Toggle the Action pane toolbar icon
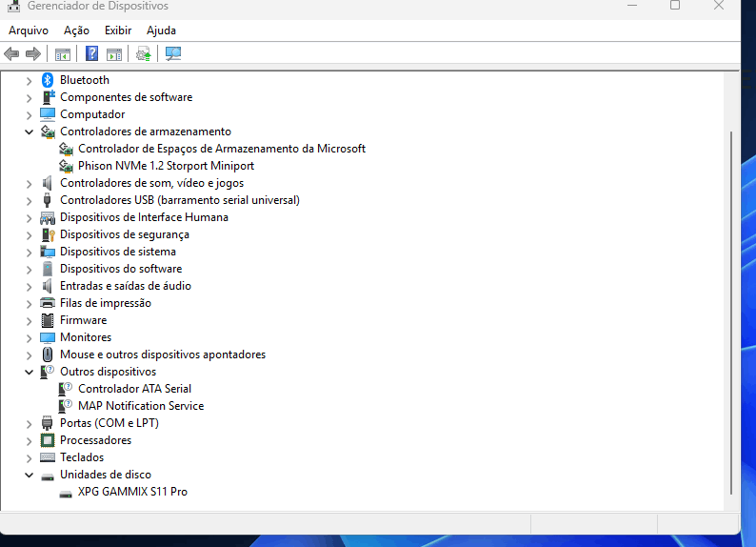The height and width of the screenshot is (547, 756). (x=114, y=54)
